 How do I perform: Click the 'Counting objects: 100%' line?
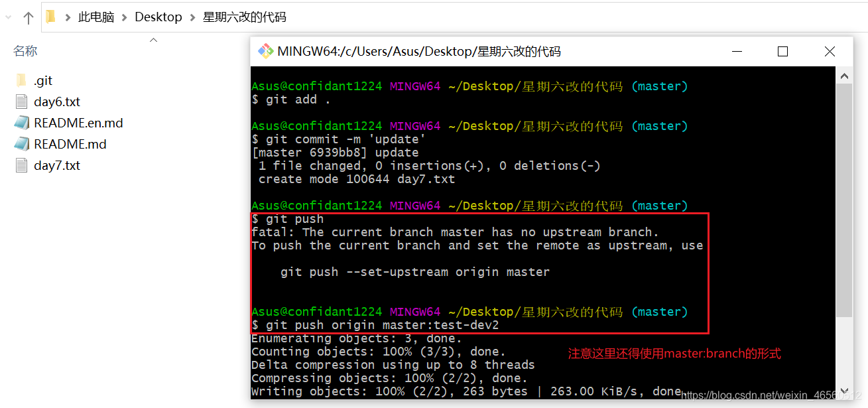(378, 352)
